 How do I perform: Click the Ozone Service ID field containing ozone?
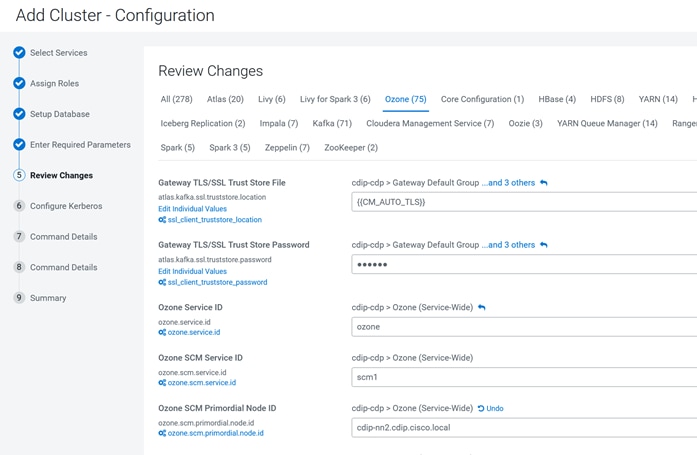(x=524, y=327)
